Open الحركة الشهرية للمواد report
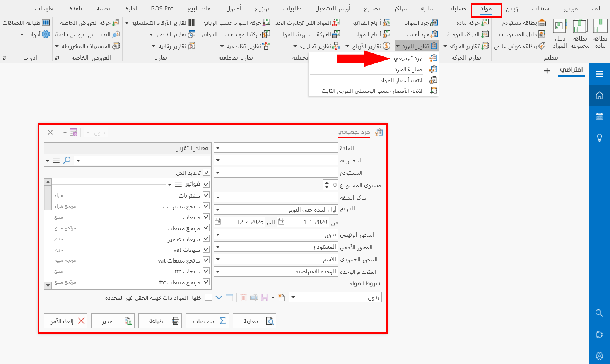This screenshot has height=364, width=610. (x=310, y=34)
